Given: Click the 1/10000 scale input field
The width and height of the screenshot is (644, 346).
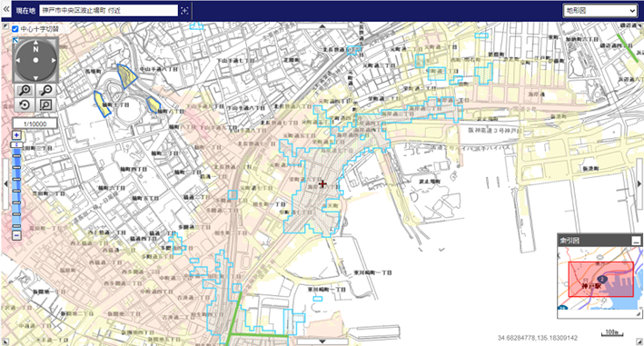Looking at the screenshot, I should pos(35,124).
